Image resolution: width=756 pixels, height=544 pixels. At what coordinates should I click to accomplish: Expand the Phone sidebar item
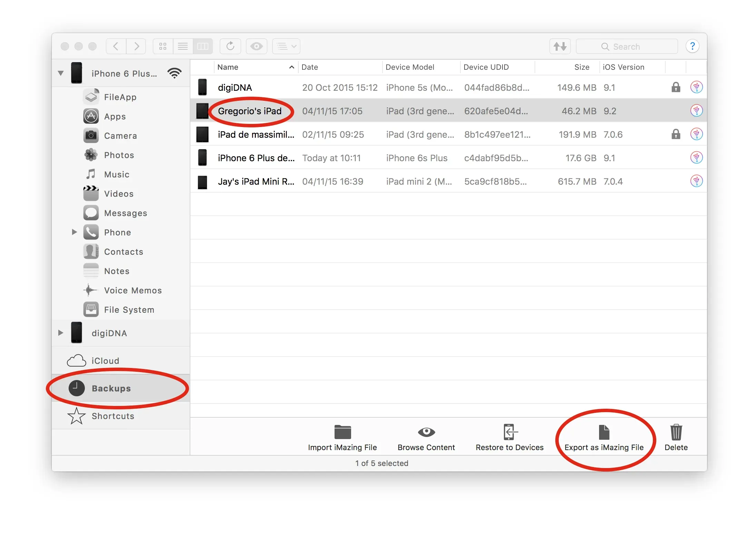(74, 232)
